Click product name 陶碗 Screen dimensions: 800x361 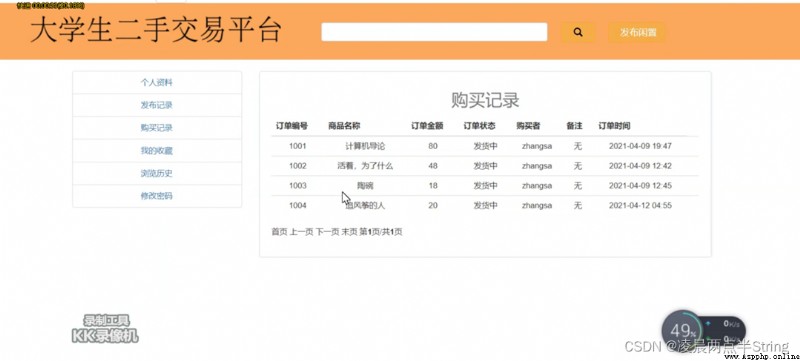pyautogui.click(x=365, y=186)
